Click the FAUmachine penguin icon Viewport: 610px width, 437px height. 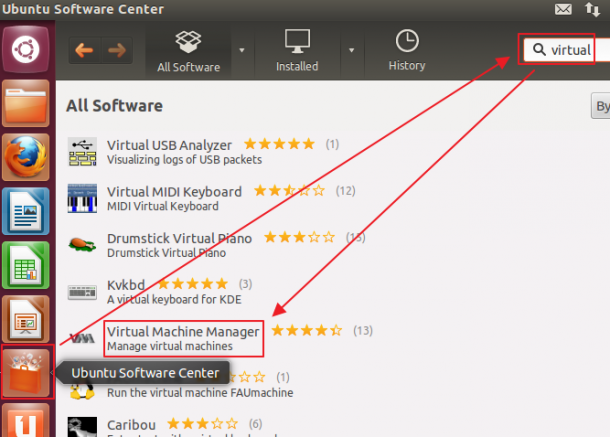coord(82,391)
